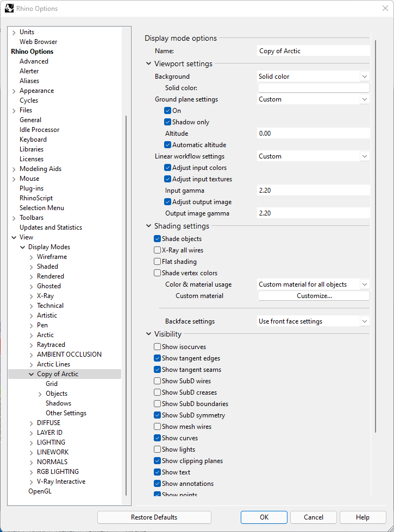Uncheck Shade objects

click(x=157, y=238)
